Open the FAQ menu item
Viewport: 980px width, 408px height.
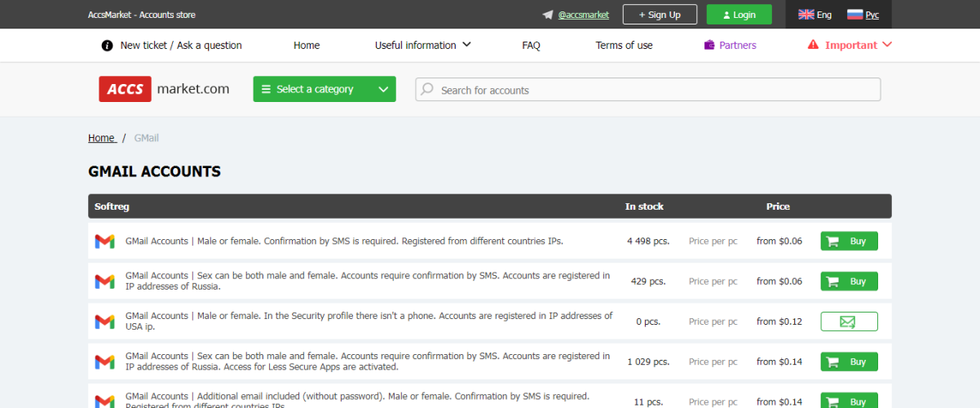pos(531,46)
